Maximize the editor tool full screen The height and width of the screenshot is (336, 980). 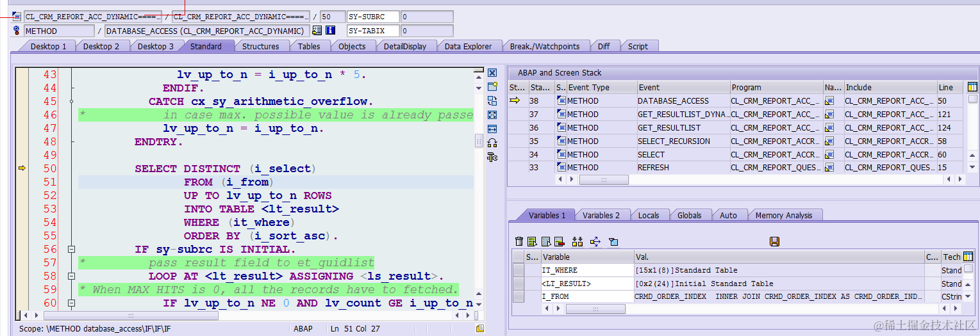[492, 115]
